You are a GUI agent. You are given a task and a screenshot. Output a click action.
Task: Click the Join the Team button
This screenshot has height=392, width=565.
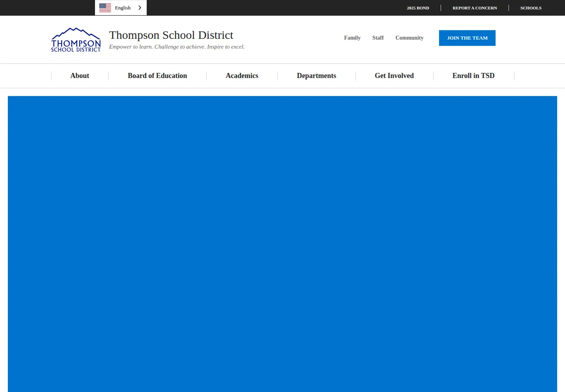pyautogui.click(x=467, y=38)
